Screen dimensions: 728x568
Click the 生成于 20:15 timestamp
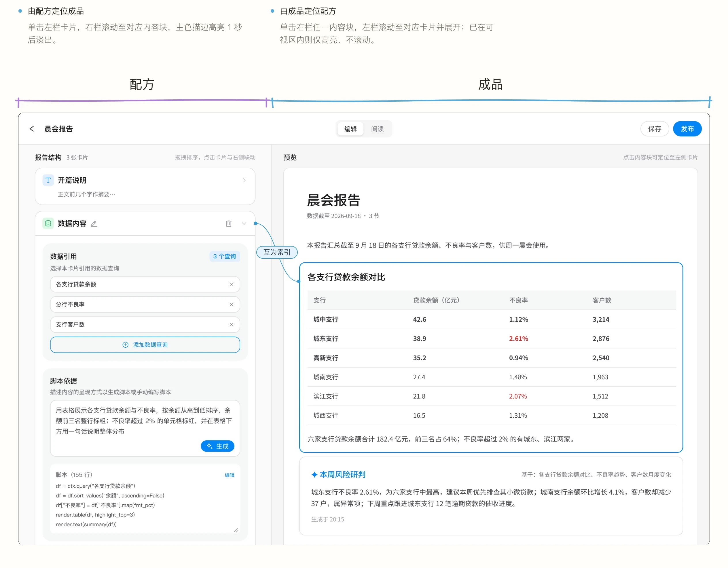[x=327, y=519]
